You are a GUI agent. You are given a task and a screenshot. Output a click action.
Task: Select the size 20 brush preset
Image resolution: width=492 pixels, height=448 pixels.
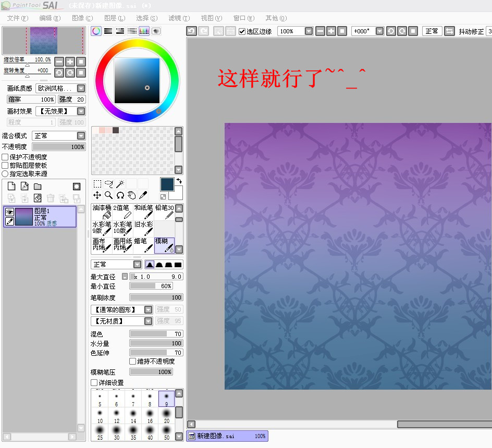(x=167, y=415)
